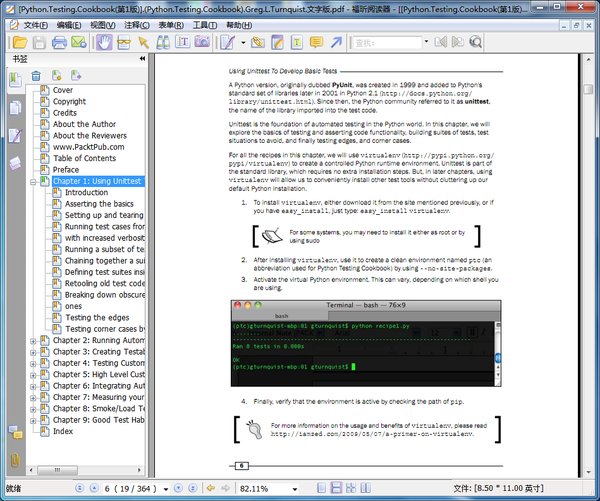Switch to continuous page layout
Viewport: 600px width, 501px height.
point(336,488)
